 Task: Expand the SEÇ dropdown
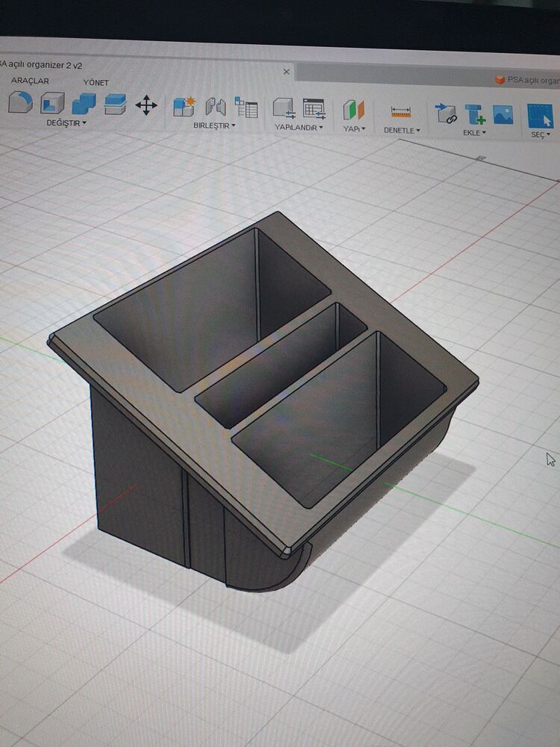[x=541, y=134]
